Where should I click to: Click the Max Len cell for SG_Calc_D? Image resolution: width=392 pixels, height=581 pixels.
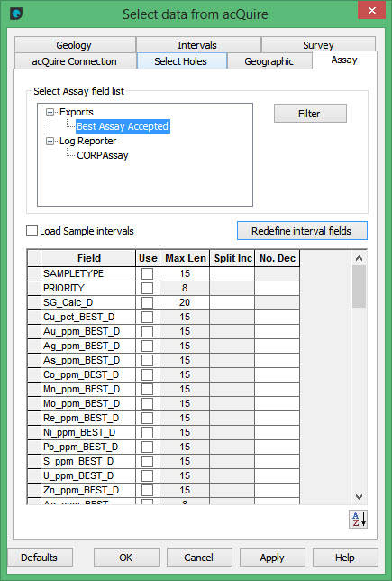click(185, 302)
